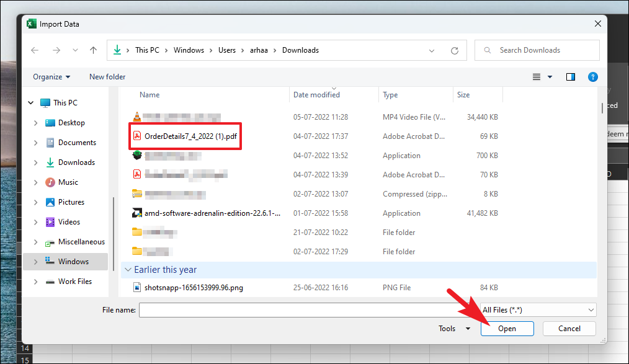
Task: Click the back navigation arrow
Action: point(34,50)
